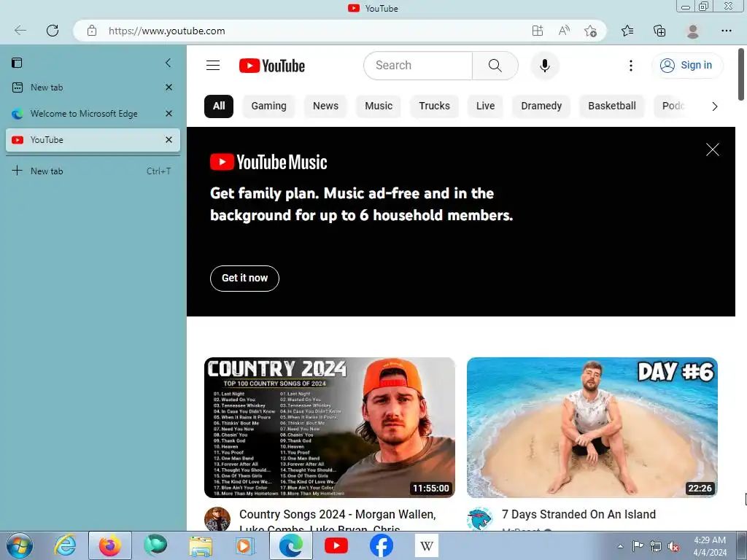Open File Explorer folder on taskbar
Screen dimensions: 747x560
click(201, 545)
